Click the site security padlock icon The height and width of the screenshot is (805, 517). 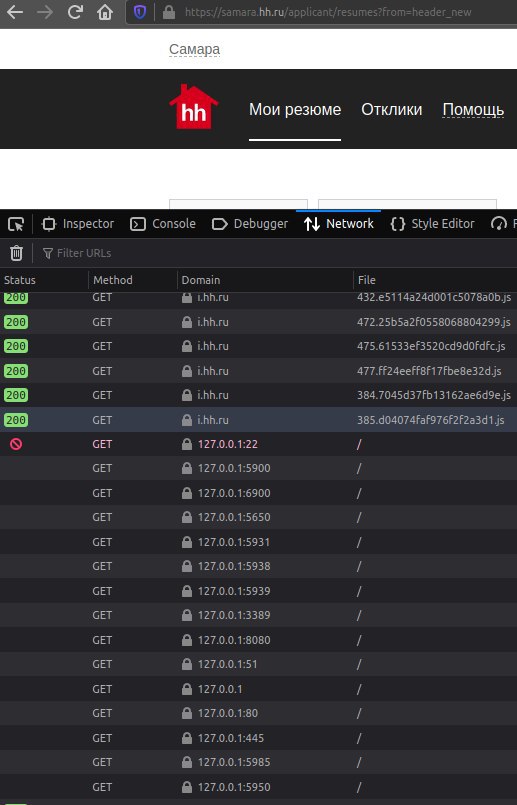point(168,12)
